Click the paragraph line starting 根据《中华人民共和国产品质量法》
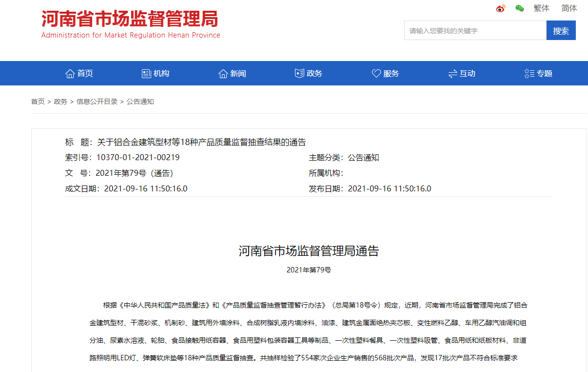Screen dimensions: 588x372 315,305
